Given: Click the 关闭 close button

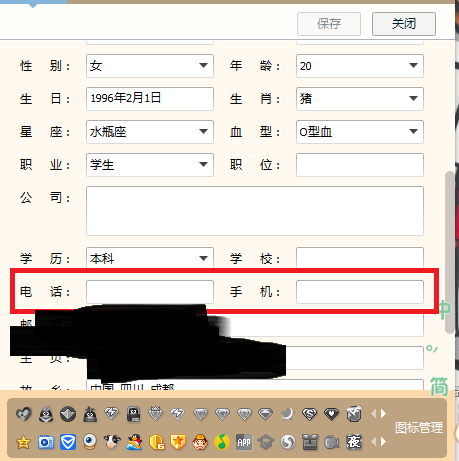Looking at the screenshot, I should pos(404,24).
